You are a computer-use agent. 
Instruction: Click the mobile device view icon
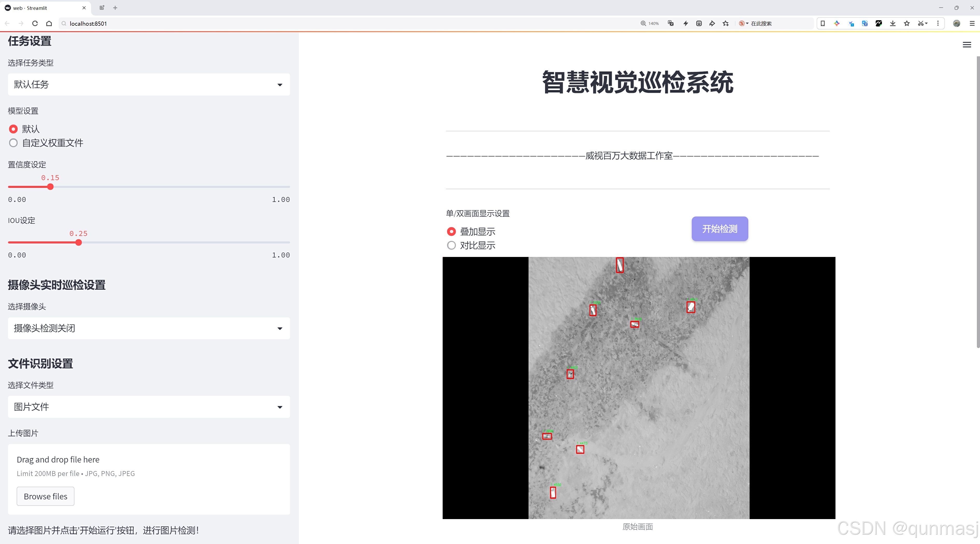click(823, 23)
